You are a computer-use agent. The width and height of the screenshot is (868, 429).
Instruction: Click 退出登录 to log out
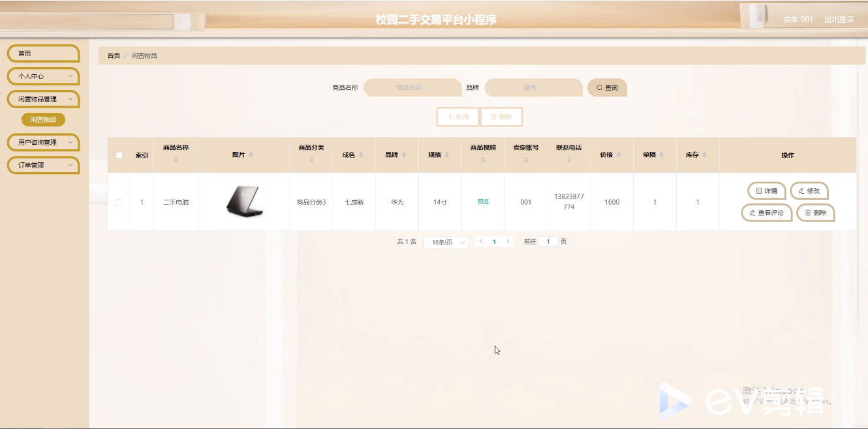tap(839, 20)
